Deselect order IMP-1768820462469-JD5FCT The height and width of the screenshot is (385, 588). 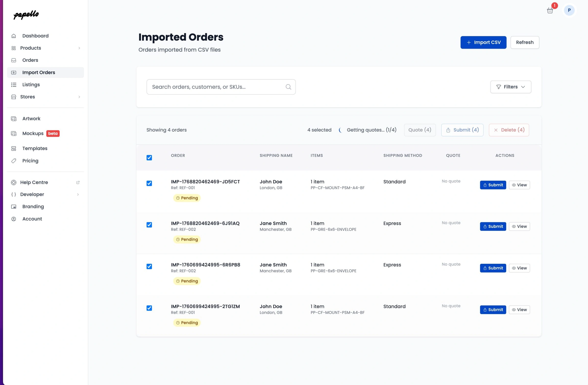coord(149,183)
